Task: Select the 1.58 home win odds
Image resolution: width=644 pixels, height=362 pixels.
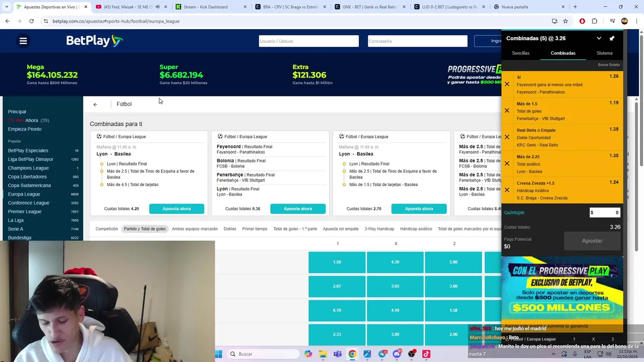Action: pos(337,262)
